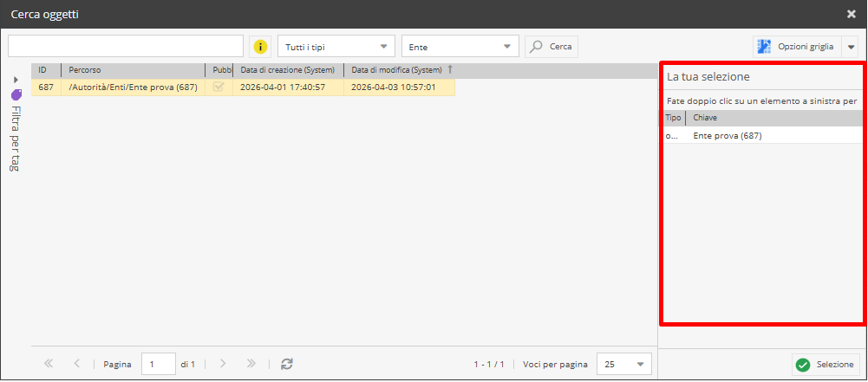Toggle the published checkbox in row 687

pos(219,87)
